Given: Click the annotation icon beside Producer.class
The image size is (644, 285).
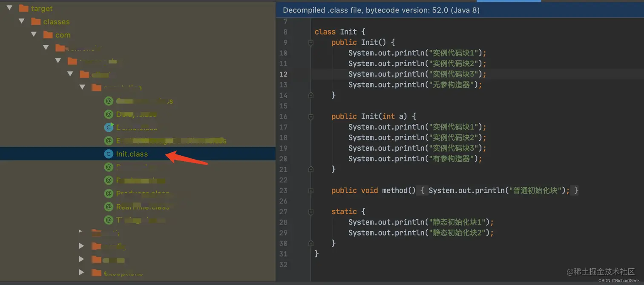Looking at the screenshot, I should (x=109, y=193).
